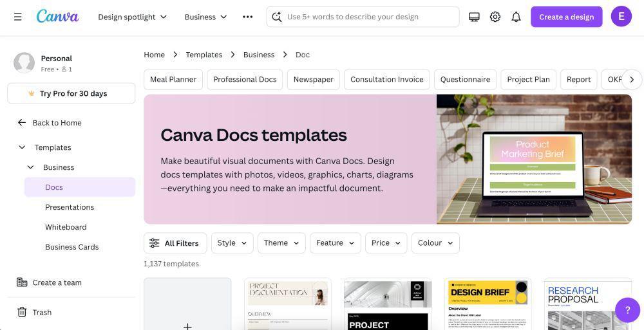Open the black Project template thumbnail
This screenshot has height=330, width=644.
388,304
